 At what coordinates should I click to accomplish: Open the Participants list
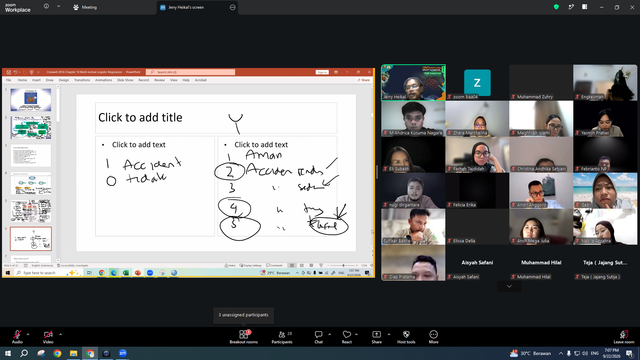pyautogui.click(x=282, y=337)
